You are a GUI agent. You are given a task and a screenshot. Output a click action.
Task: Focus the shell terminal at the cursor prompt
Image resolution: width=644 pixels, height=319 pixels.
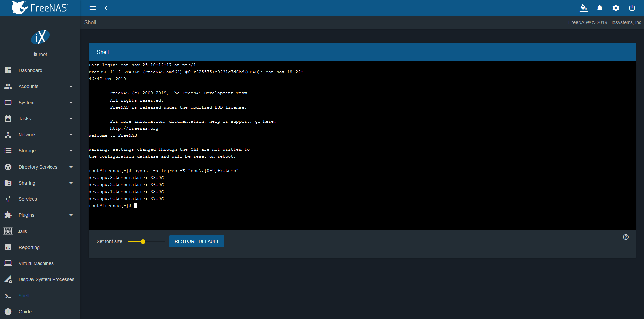tap(136, 206)
